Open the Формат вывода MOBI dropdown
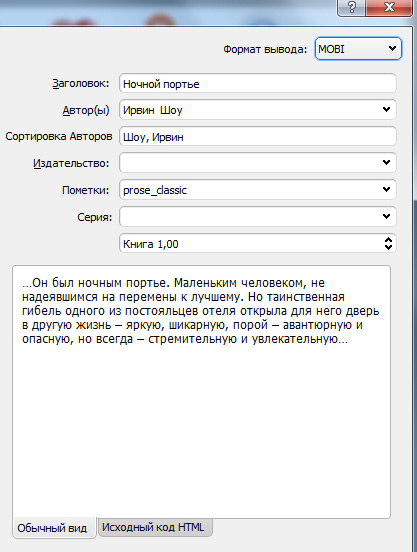This screenshot has width=417, height=552. (358, 49)
